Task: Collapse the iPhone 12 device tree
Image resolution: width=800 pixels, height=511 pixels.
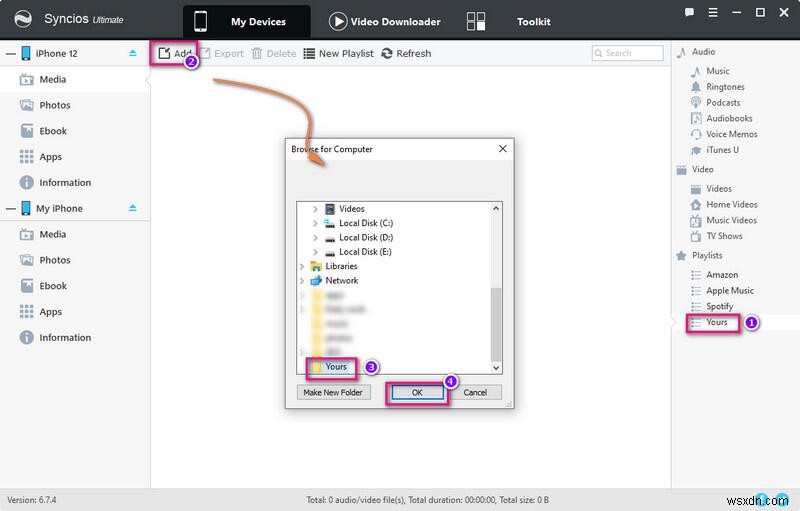Action: point(10,54)
